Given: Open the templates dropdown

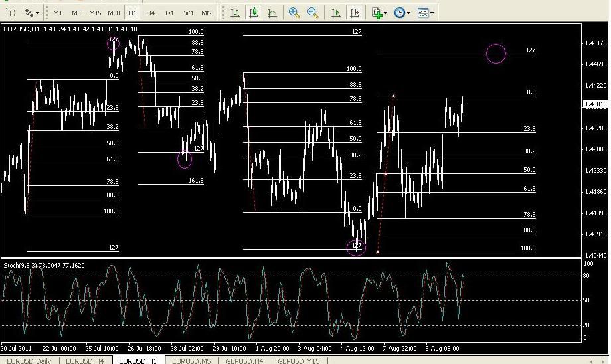Looking at the screenshot, I should tap(426, 13).
